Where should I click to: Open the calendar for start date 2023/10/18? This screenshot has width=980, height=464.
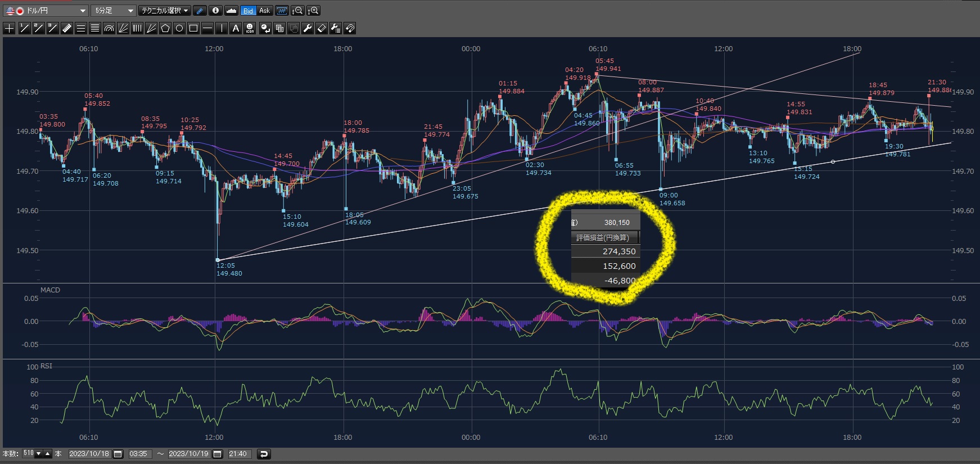click(x=118, y=454)
